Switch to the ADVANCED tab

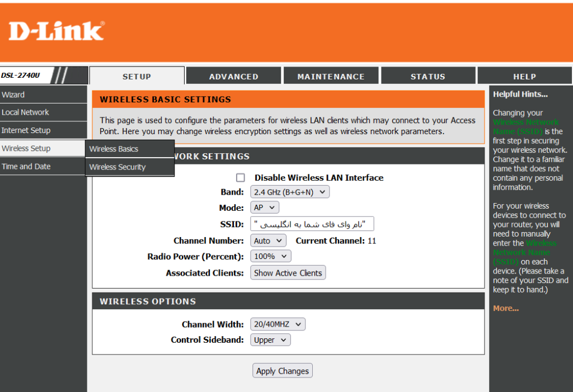233,77
